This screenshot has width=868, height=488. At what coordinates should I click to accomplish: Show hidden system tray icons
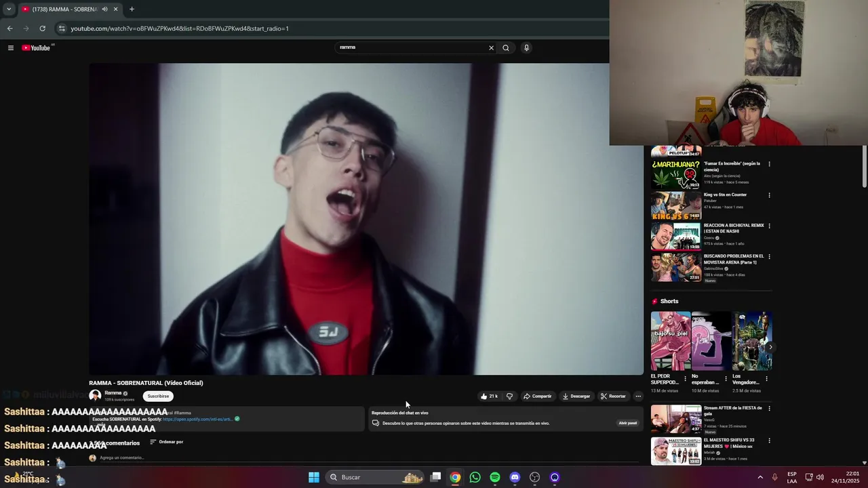tap(760, 477)
